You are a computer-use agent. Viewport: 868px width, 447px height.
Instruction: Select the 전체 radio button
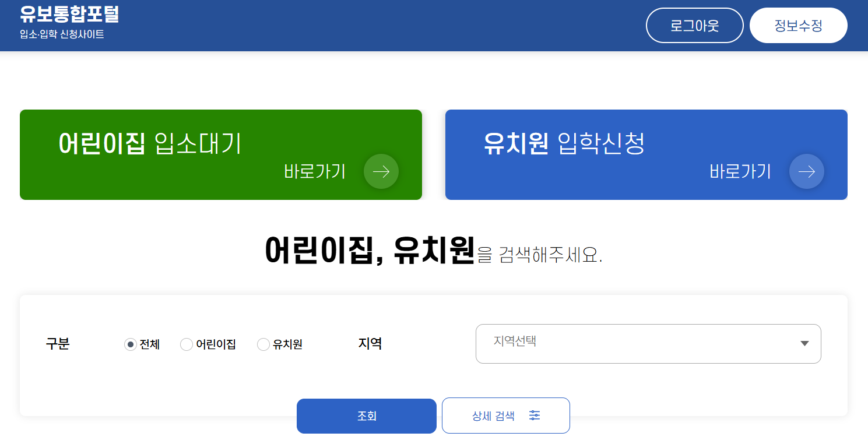pos(131,344)
